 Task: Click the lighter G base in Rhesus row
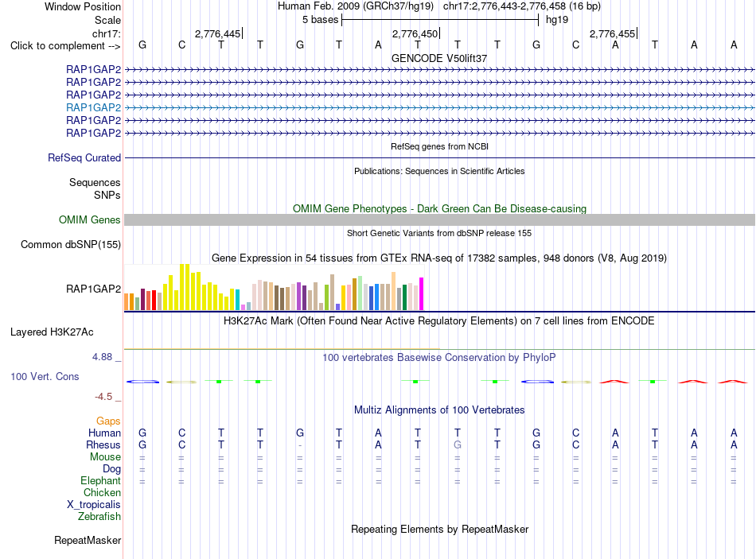(x=457, y=444)
